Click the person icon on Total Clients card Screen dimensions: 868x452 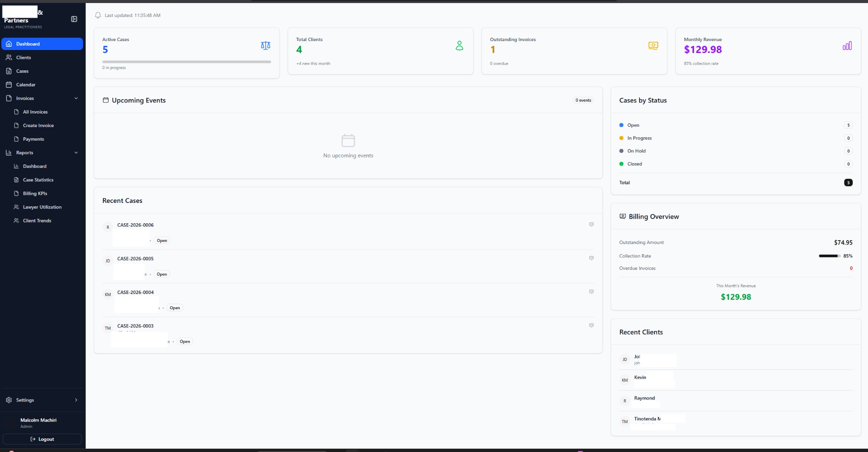pos(459,46)
